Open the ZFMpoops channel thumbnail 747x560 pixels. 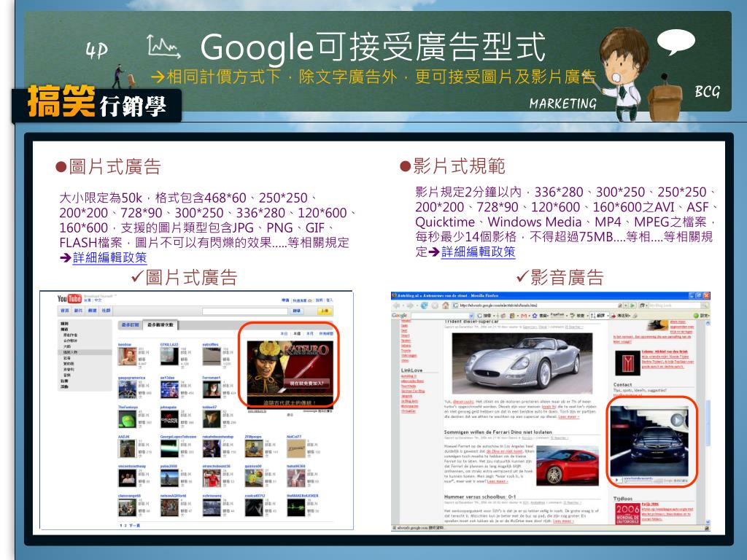click(x=254, y=448)
